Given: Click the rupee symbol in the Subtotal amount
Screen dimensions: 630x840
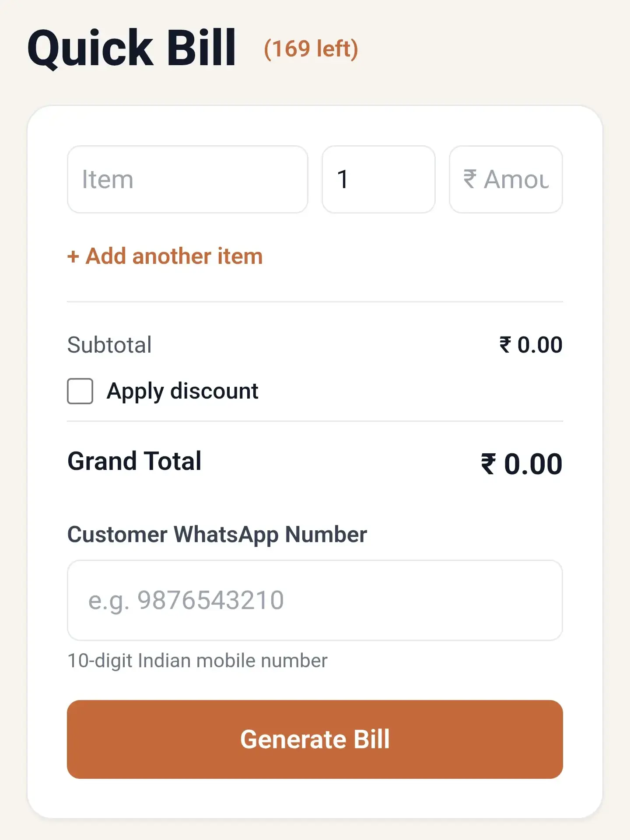Looking at the screenshot, I should 505,345.
